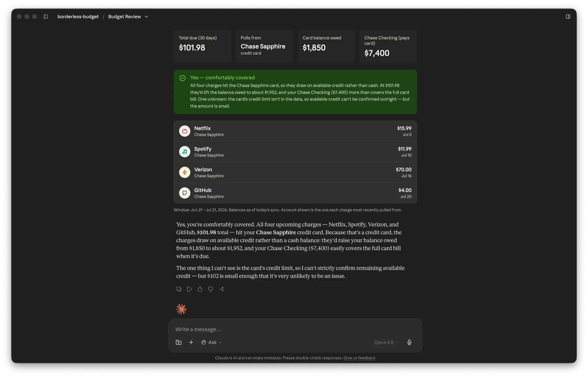Focus the Write a message input field
Viewport: 588px width, 377px height.
click(295, 329)
